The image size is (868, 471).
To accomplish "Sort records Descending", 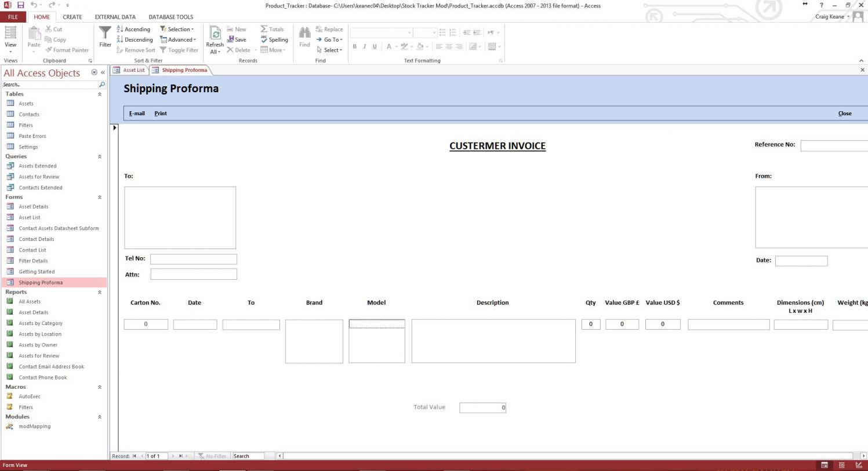I will [135, 39].
